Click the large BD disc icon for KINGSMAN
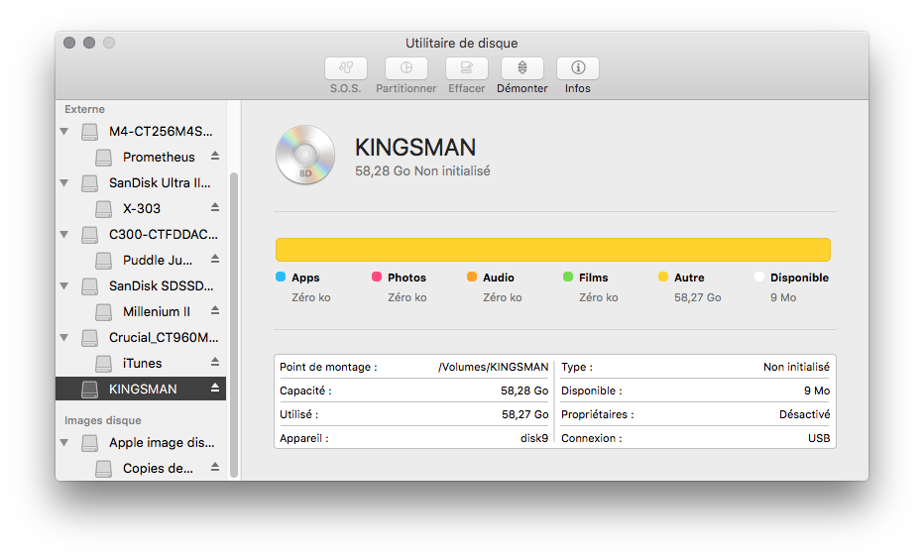Image resolution: width=924 pixels, height=560 pixels. 305,155
